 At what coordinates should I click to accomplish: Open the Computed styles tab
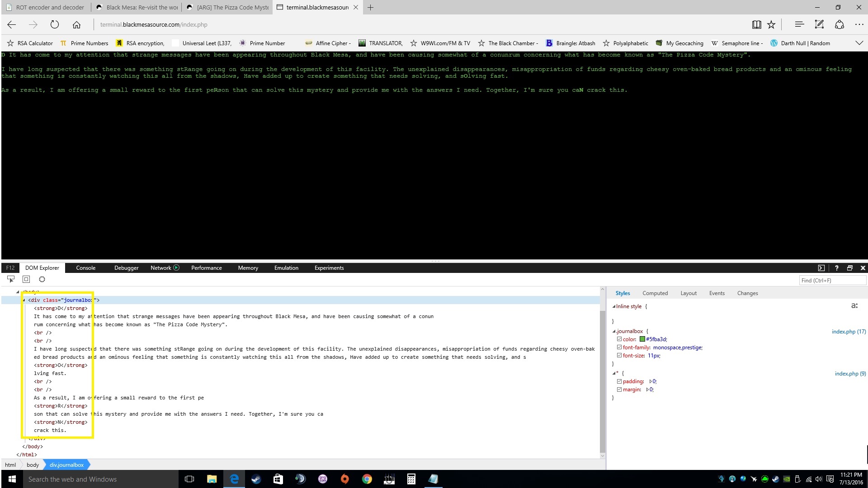(x=655, y=293)
